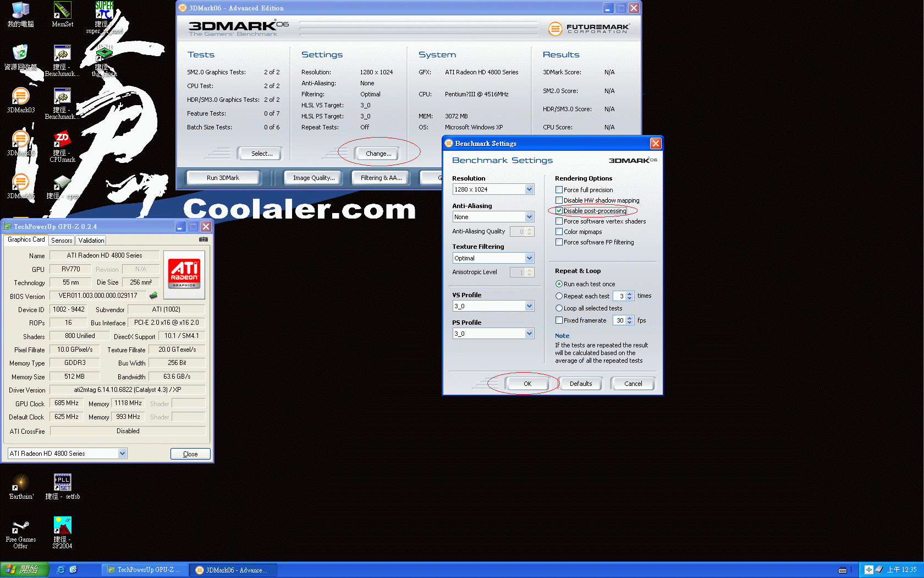Click the repeat times spinner arrows
The height and width of the screenshot is (578, 924).
tap(630, 296)
